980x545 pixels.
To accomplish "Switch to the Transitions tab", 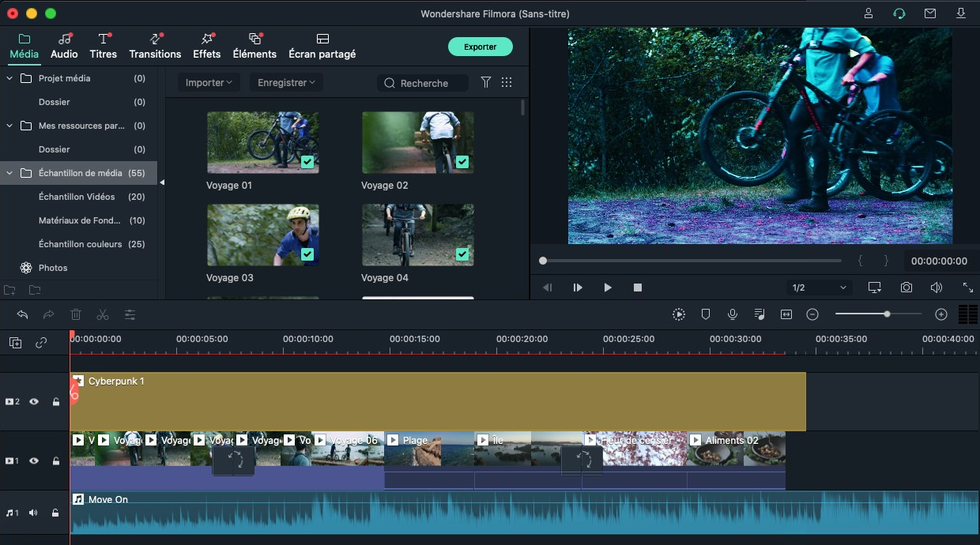I will pyautogui.click(x=155, y=46).
